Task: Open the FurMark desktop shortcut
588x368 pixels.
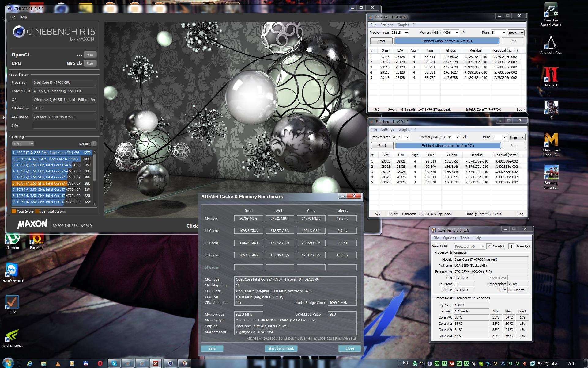Action: click(x=36, y=240)
